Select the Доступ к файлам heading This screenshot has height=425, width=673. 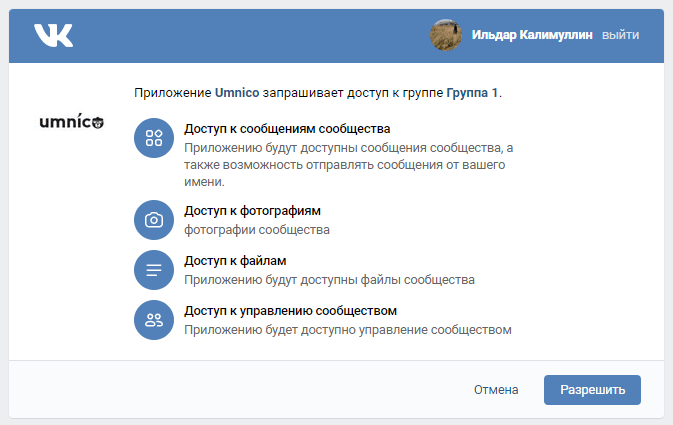[x=236, y=261]
